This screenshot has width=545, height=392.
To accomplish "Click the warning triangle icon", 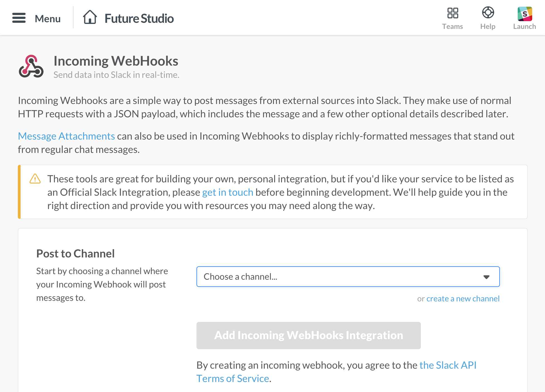I will (x=35, y=179).
